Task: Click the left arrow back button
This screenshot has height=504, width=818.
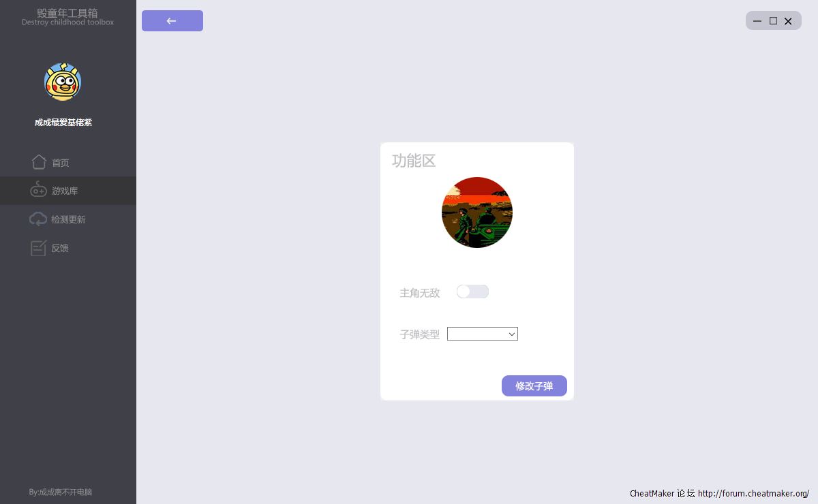Action: 172,20
